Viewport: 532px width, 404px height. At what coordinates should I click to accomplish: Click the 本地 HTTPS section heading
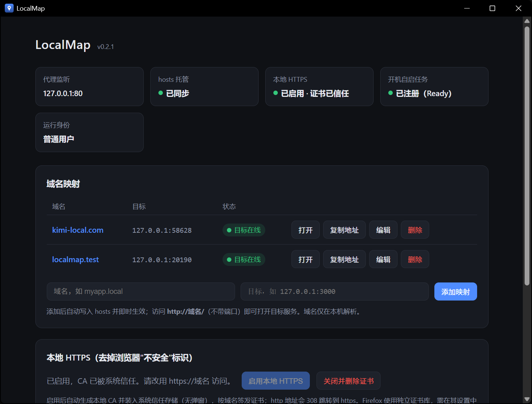[x=119, y=358]
